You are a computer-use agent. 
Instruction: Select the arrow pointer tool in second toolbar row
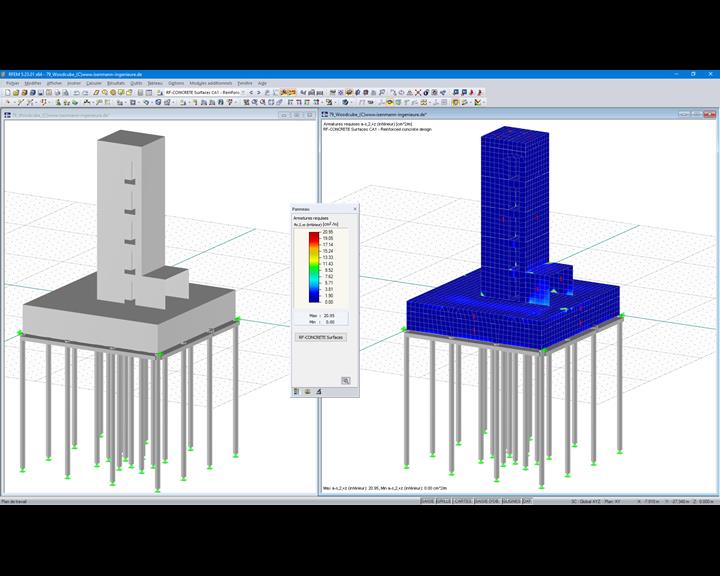[8, 102]
